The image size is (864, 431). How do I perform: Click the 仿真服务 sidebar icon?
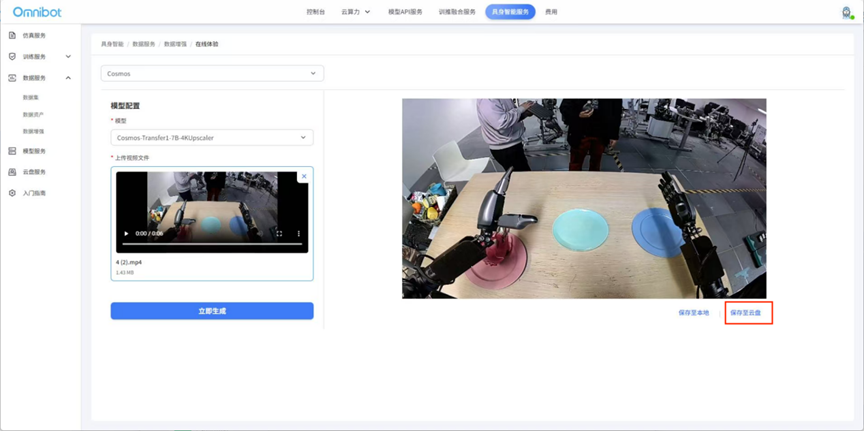tap(12, 35)
